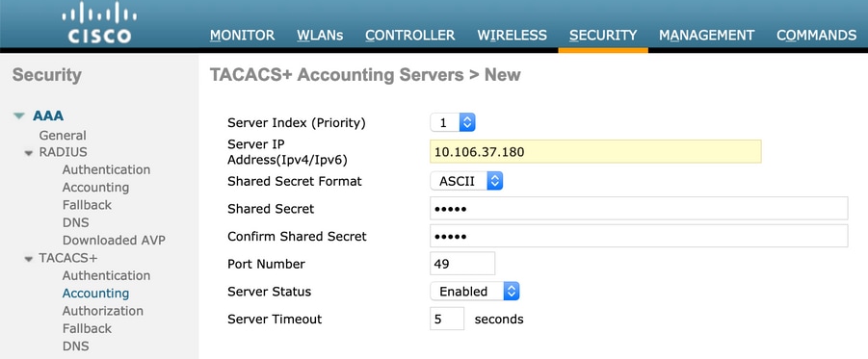Collapse the RADIUS subtree arrow
The height and width of the screenshot is (359, 868).
coord(29,153)
